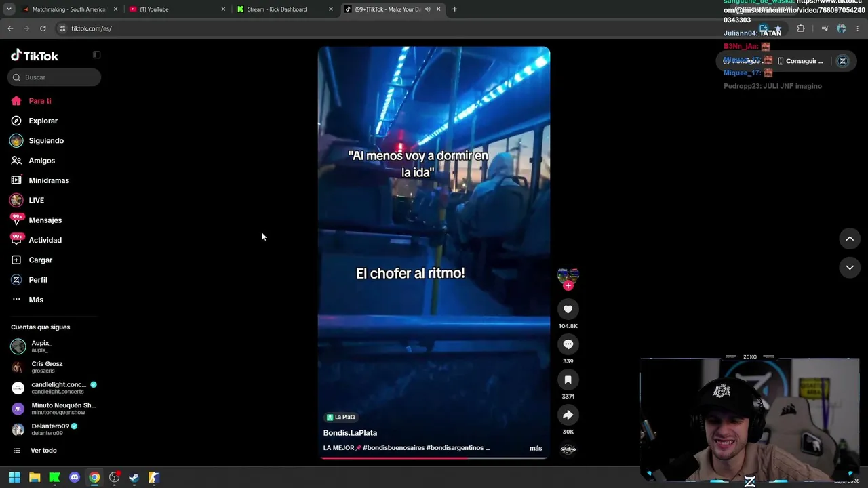Close the Kick Dashboard tab
Image resolution: width=868 pixels, height=488 pixels.
(331, 9)
